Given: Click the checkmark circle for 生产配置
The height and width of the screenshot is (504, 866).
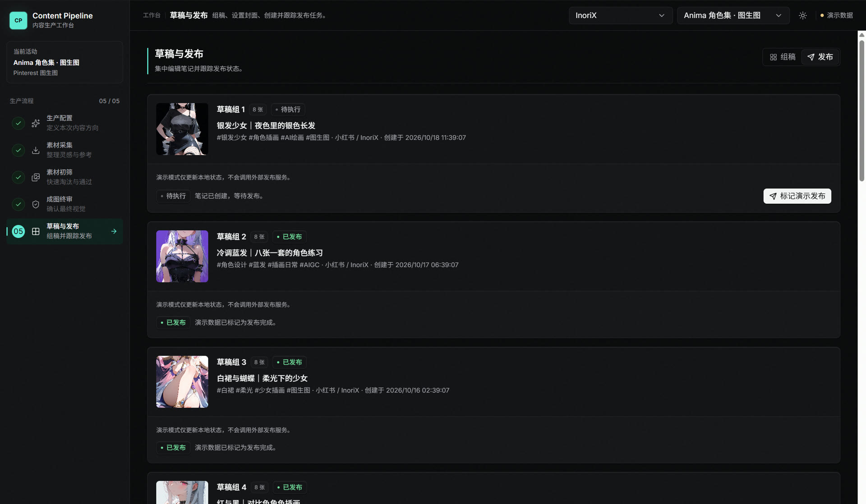Looking at the screenshot, I should tap(18, 123).
